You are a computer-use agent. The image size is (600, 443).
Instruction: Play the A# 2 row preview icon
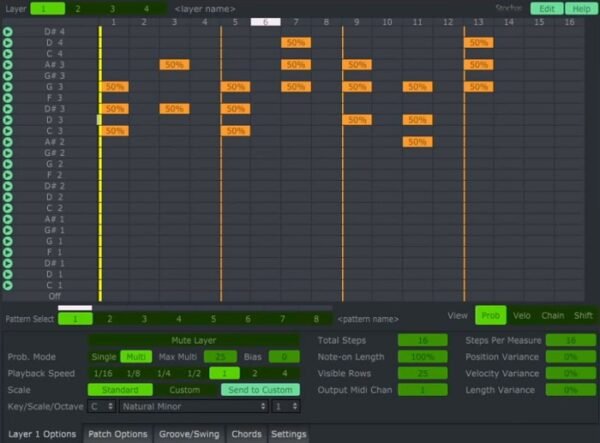8,142
